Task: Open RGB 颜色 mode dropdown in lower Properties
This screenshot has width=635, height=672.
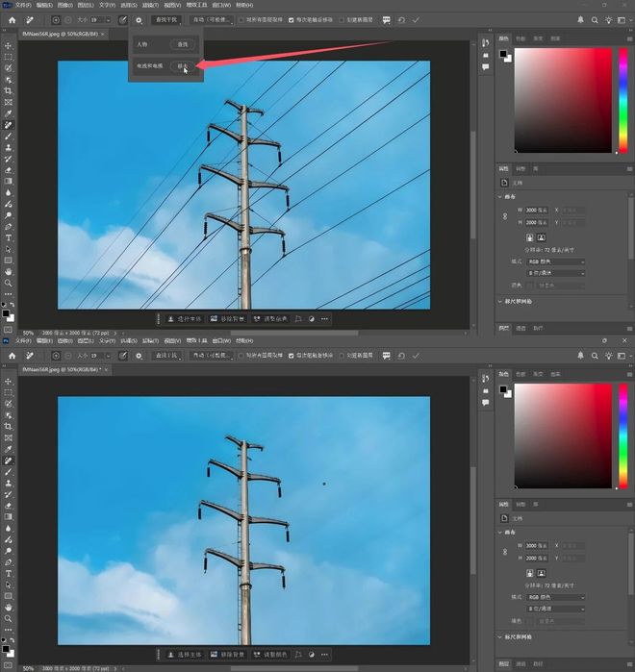Action: [556, 597]
